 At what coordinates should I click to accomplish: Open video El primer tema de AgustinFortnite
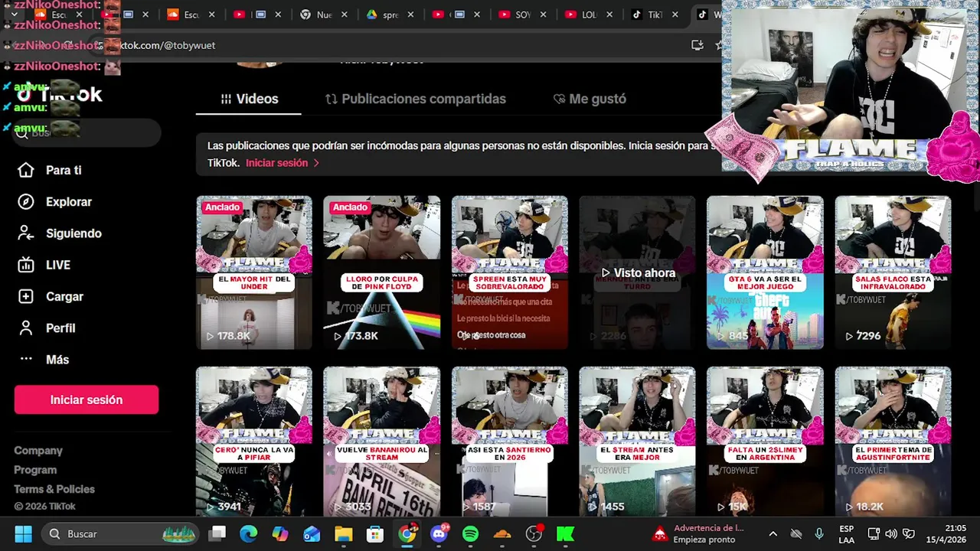(x=893, y=442)
